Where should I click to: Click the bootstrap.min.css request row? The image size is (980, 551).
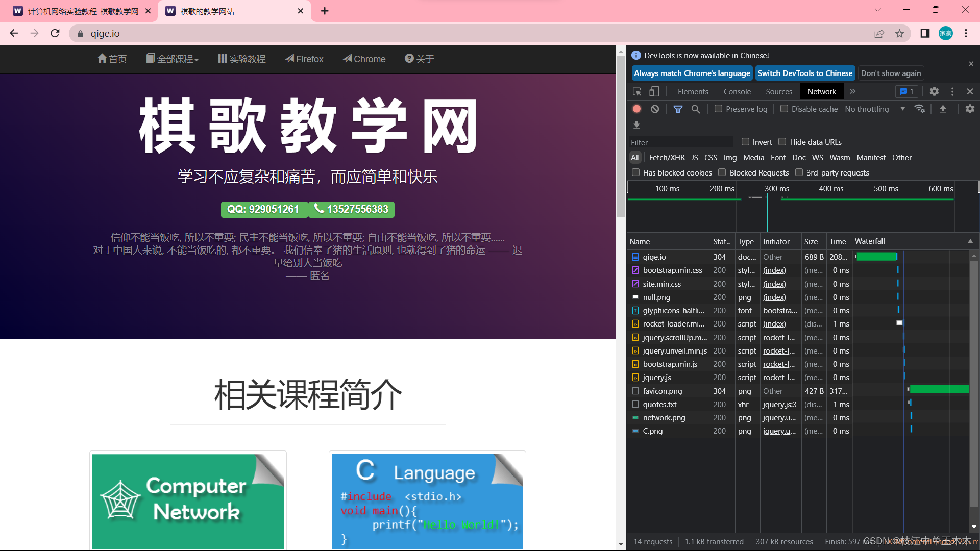tap(672, 270)
